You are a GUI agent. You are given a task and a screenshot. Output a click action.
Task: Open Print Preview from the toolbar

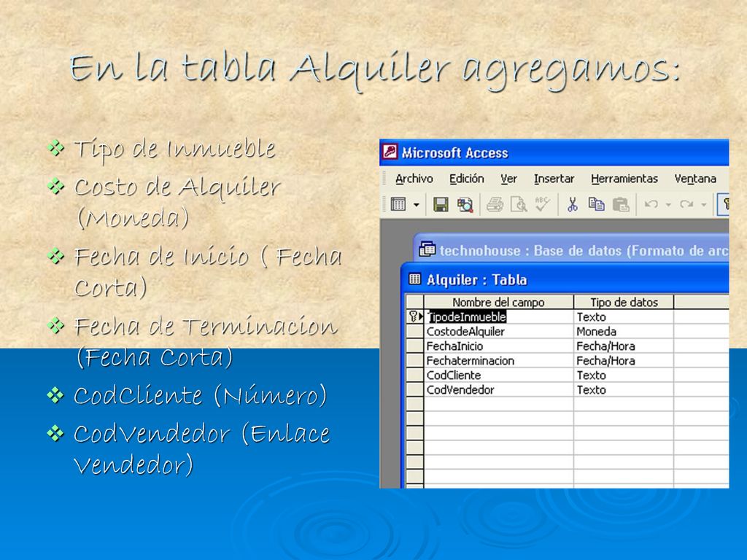(x=519, y=205)
